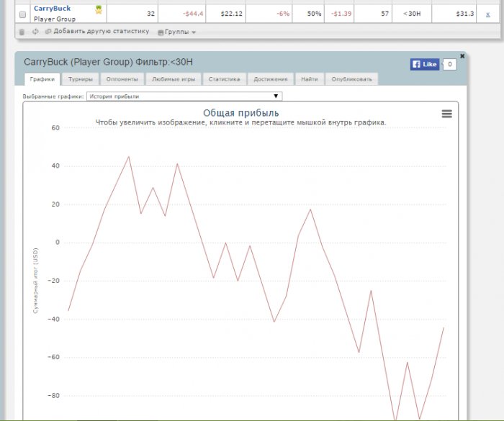
Task: Open the chart hamburger export menu
Action: (447, 114)
